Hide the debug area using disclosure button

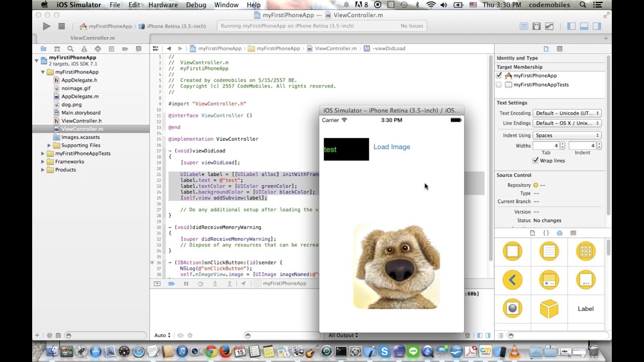coord(157,284)
